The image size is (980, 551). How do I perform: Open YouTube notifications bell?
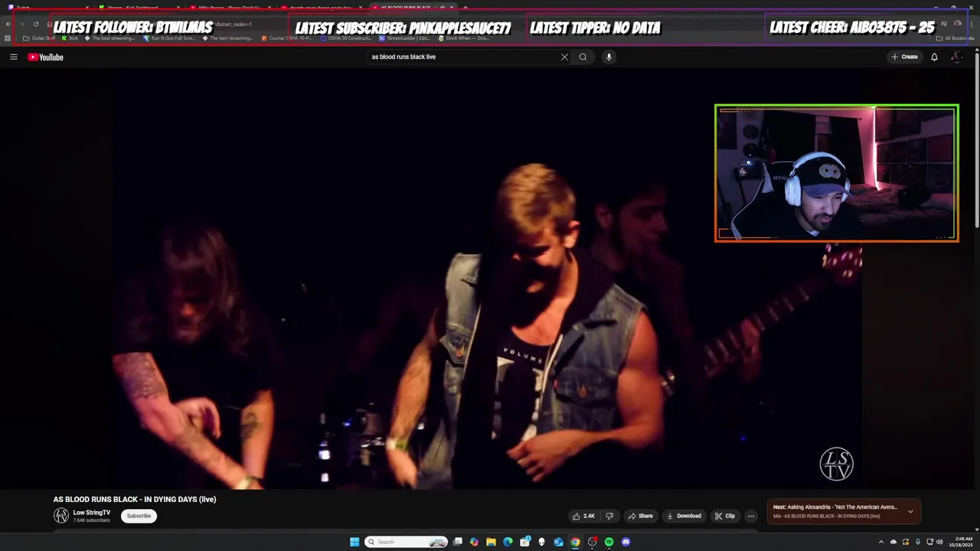point(934,57)
